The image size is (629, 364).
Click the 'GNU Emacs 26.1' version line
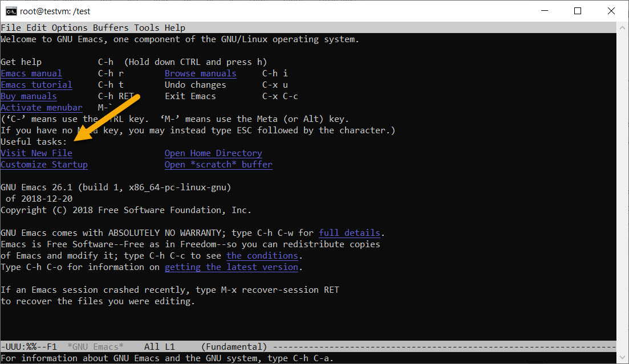(116, 187)
